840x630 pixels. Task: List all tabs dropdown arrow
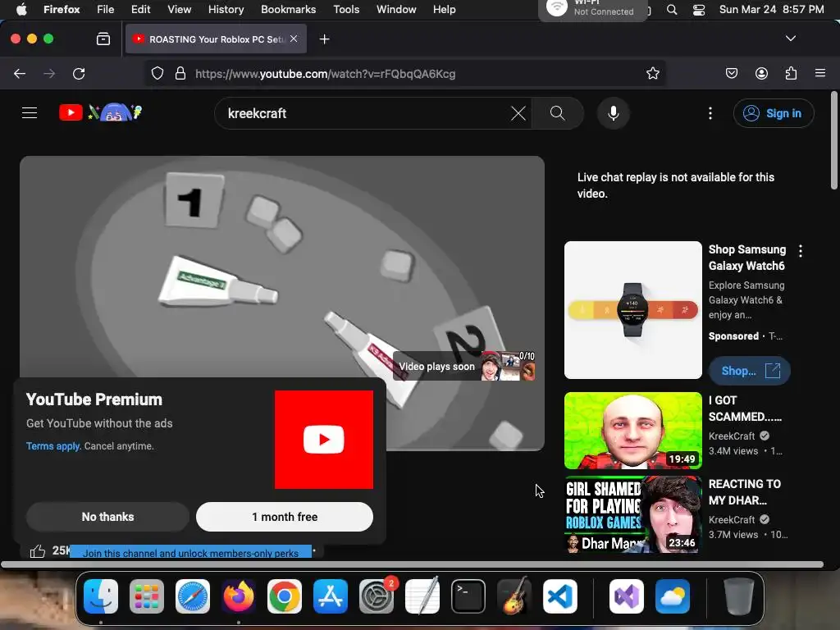pos(791,39)
